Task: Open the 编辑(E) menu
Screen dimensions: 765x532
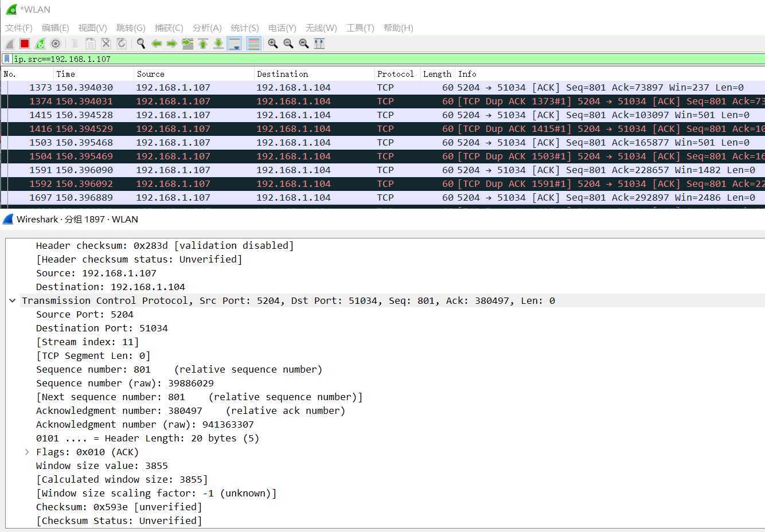Action: point(55,28)
